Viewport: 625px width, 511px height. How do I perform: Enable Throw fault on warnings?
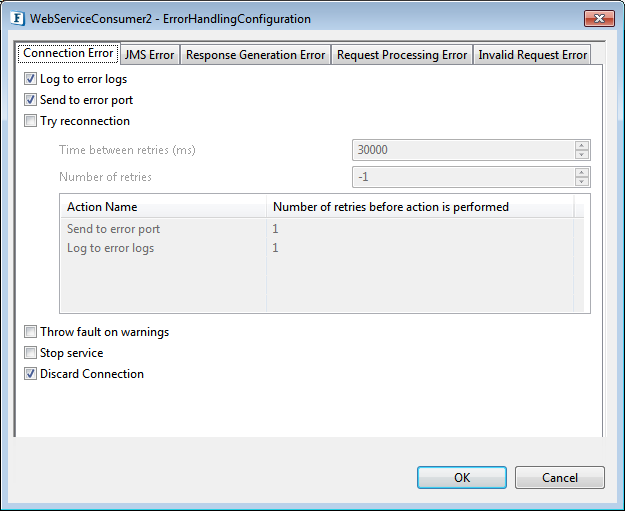(x=30, y=332)
